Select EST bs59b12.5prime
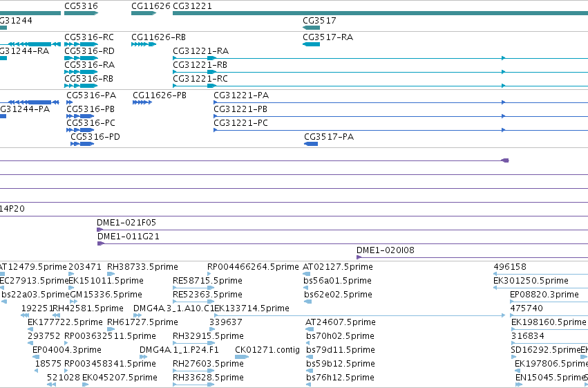588x388 pixels. 341,364
